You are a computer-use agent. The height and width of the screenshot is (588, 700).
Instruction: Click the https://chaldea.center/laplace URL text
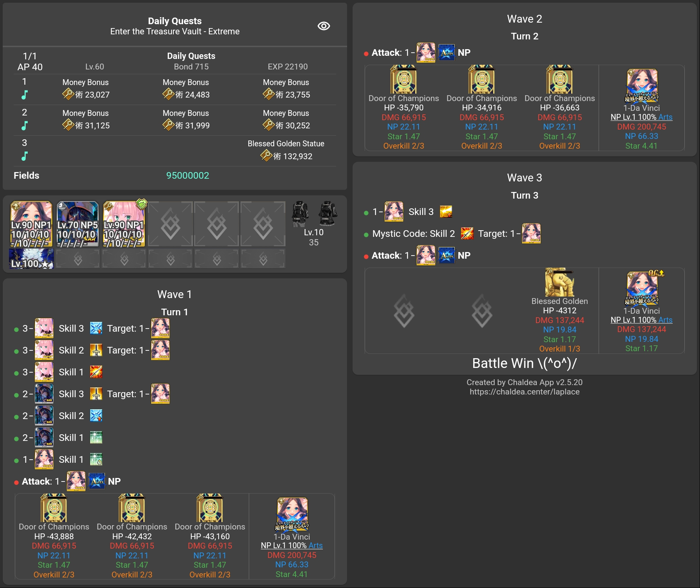(x=524, y=392)
